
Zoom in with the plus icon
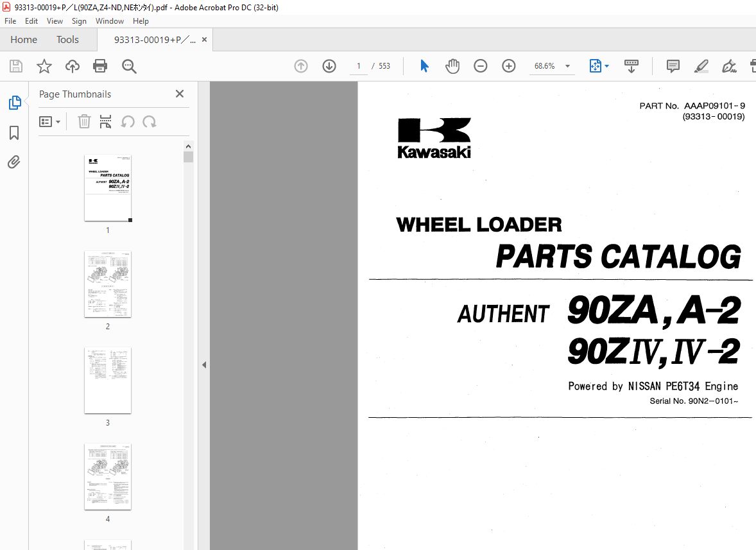pos(509,66)
